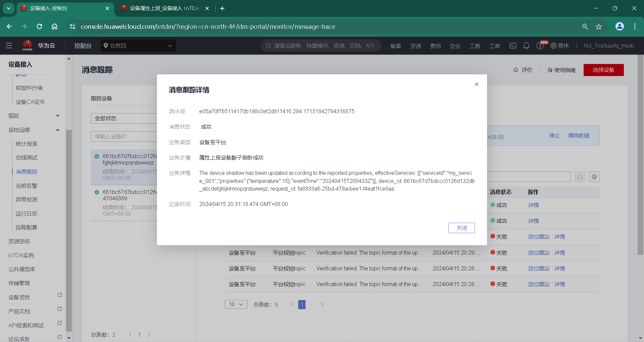Image resolution: width=644 pixels, height=342 pixels.
Task: Go to previous page of message table
Action: pos(292,304)
